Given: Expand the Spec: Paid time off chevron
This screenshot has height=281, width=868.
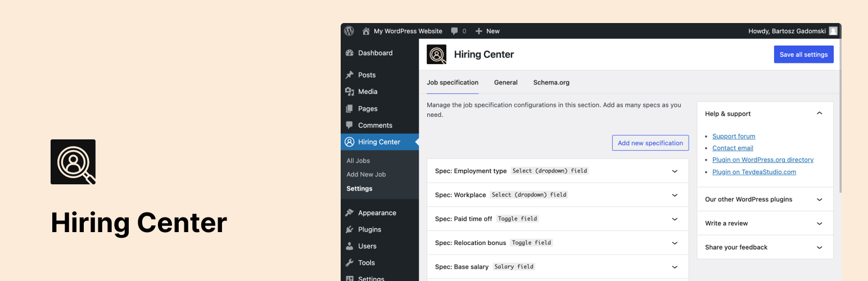Looking at the screenshot, I should (x=675, y=219).
